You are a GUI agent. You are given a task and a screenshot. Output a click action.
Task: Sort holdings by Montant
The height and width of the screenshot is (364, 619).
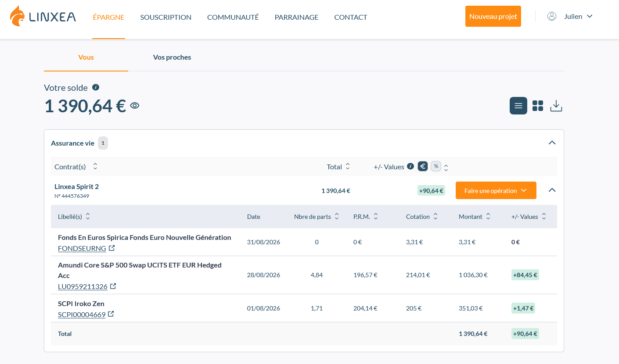(x=488, y=216)
